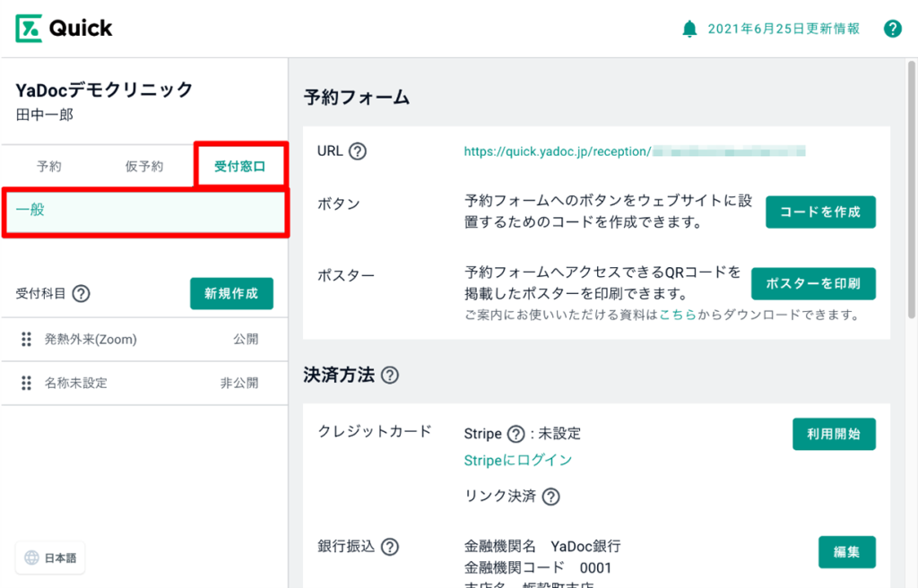Switch to the 予約 tab
918x588 pixels.
click(x=49, y=166)
